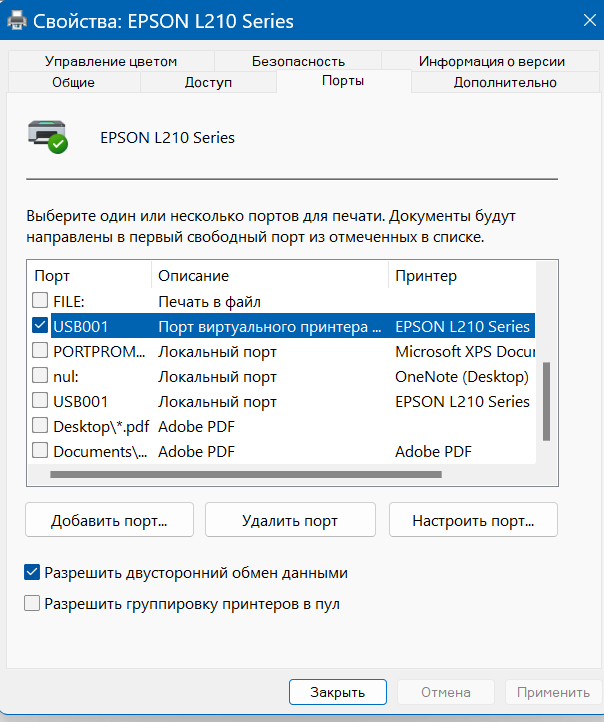The height and width of the screenshot is (722, 604).
Task: Select the OneNote (Desktop) printer cell
Action: click(x=462, y=377)
